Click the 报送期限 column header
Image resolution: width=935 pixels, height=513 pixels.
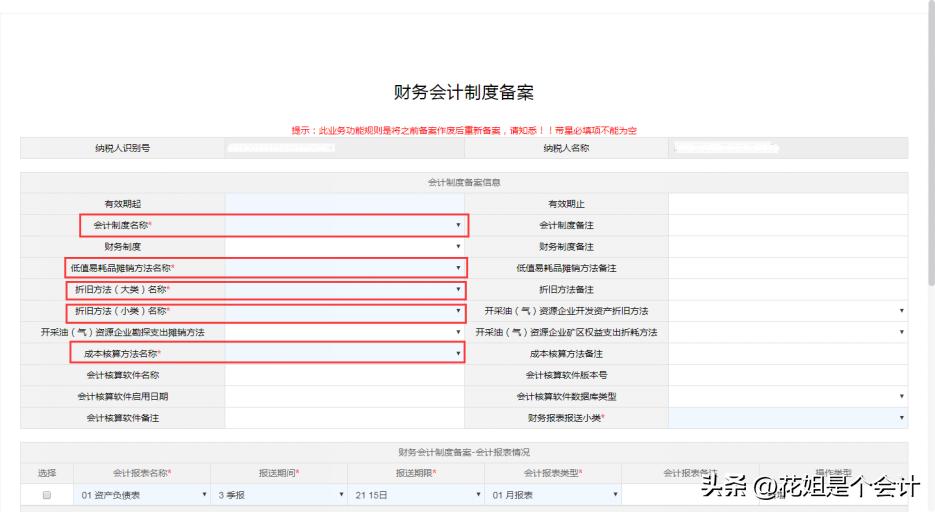(416, 473)
